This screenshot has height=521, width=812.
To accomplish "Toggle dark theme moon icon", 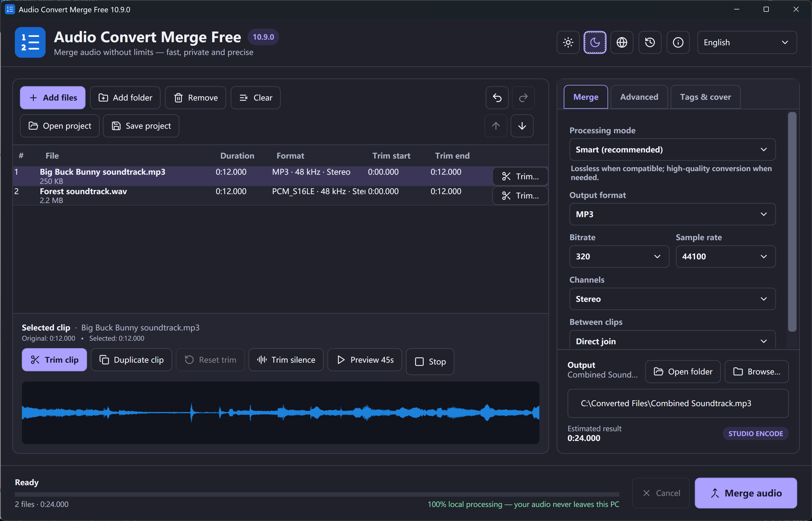I will click(x=595, y=42).
